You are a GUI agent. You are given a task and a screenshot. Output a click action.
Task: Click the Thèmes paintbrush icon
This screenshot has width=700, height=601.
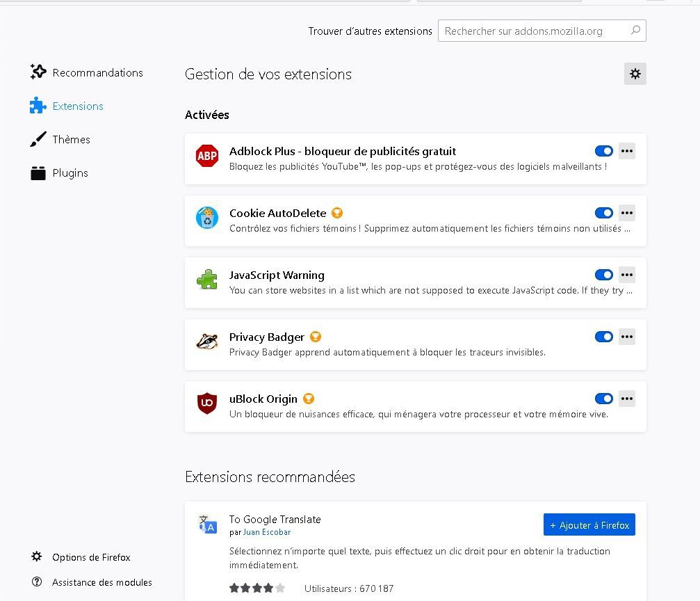[38, 139]
